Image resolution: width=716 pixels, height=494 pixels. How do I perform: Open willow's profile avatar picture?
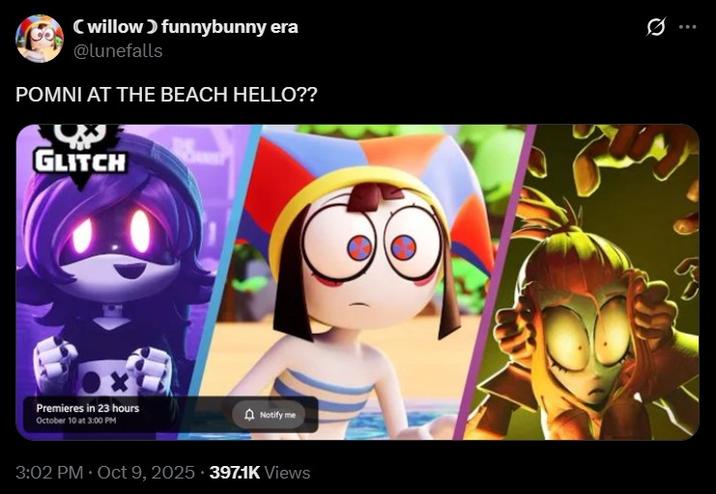click(39, 38)
